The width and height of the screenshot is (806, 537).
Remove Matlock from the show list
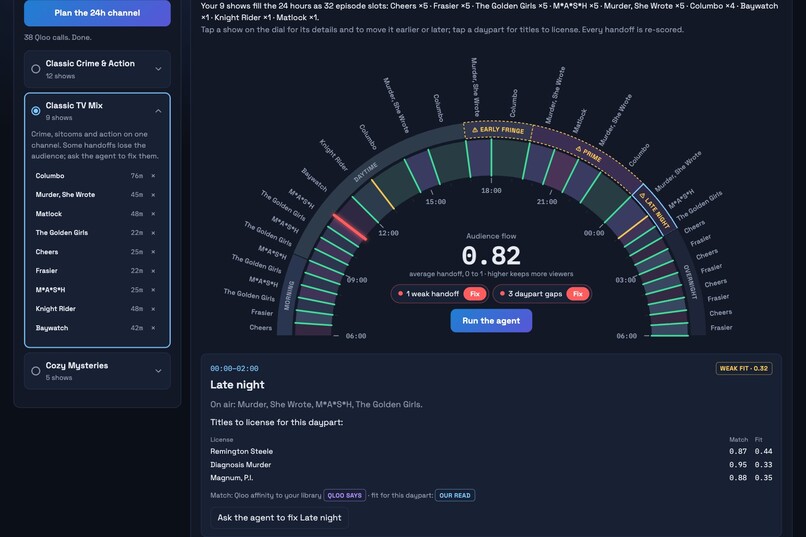click(x=153, y=214)
